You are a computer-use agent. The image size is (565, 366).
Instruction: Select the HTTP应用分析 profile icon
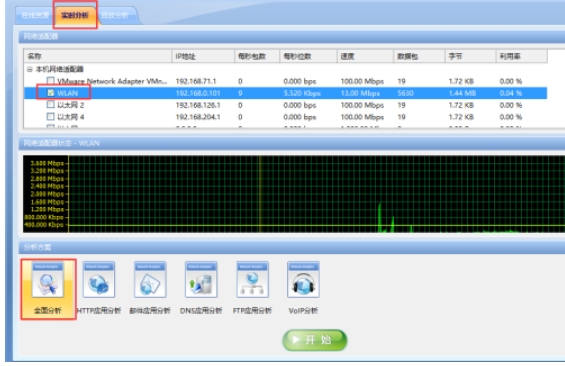point(99,280)
